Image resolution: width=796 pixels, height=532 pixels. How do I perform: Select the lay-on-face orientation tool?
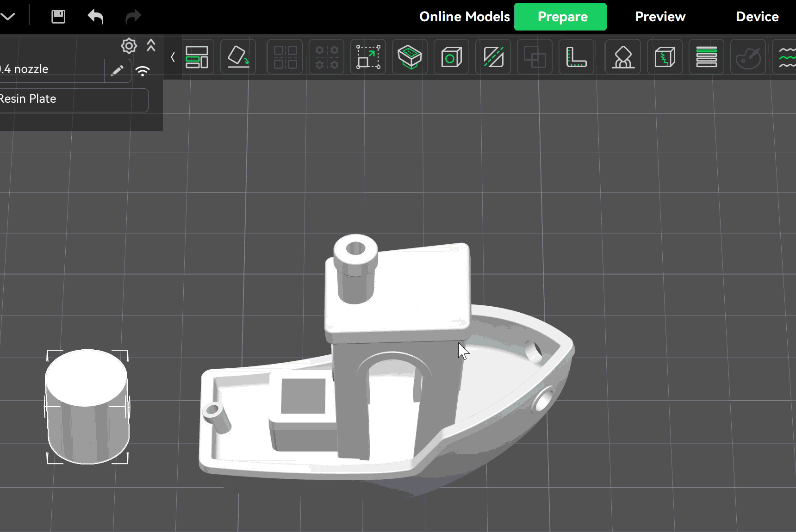click(238, 57)
